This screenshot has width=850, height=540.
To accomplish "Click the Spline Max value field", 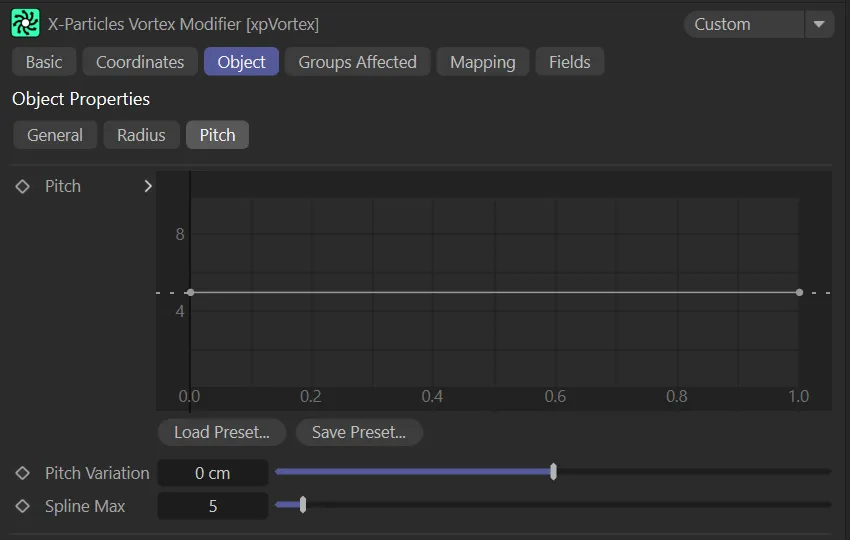I will 213,506.
